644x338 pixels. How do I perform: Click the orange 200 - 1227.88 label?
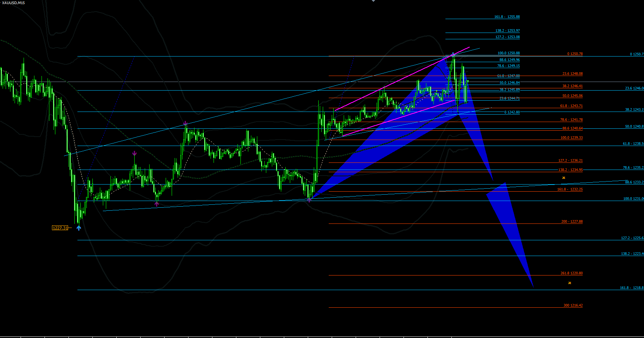click(572, 222)
